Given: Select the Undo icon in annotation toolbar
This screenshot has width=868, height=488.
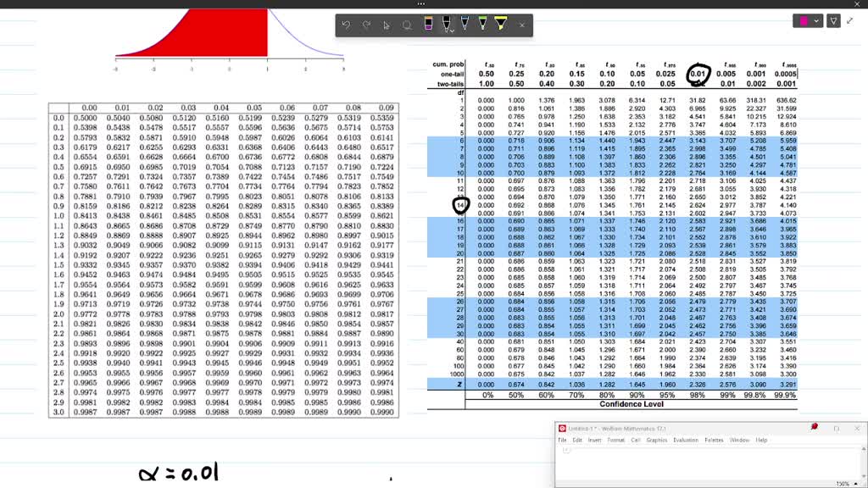Looking at the screenshot, I should (345, 25).
